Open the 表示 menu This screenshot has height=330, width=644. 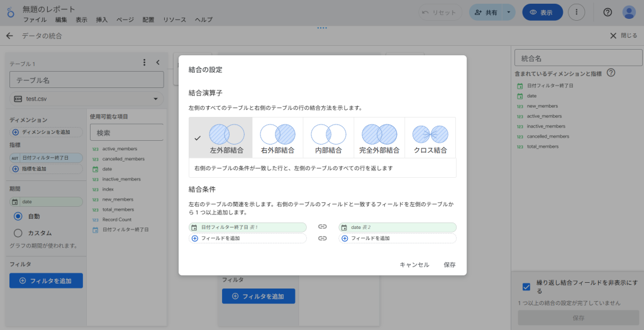click(81, 19)
